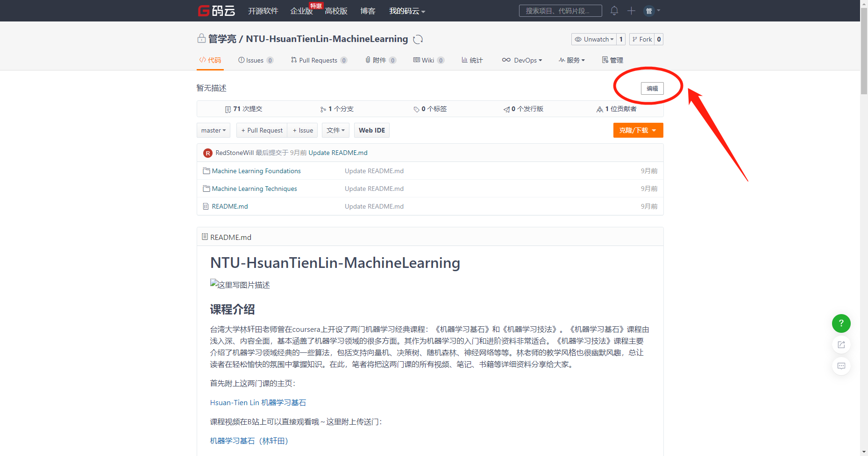Open the NTU-HsuanTienLin-MachineLearning repository title link
This screenshot has width=868, height=456.
pos(327,39)
